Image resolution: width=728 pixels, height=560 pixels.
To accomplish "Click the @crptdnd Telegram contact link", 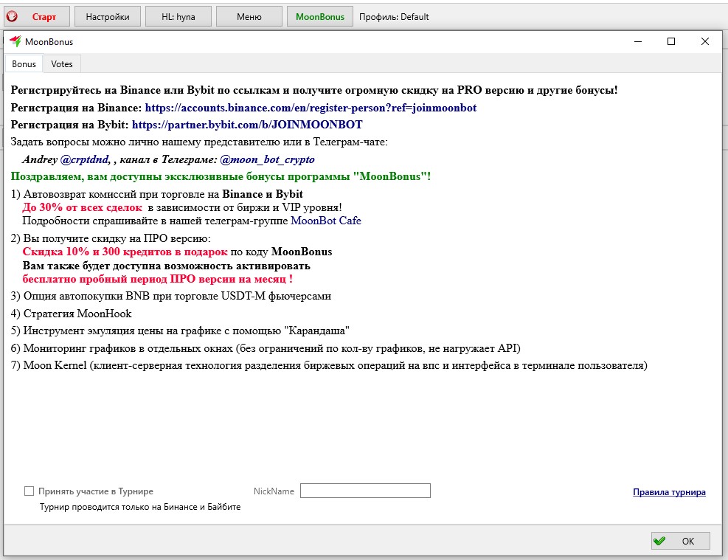I will (x=86, y=159).
